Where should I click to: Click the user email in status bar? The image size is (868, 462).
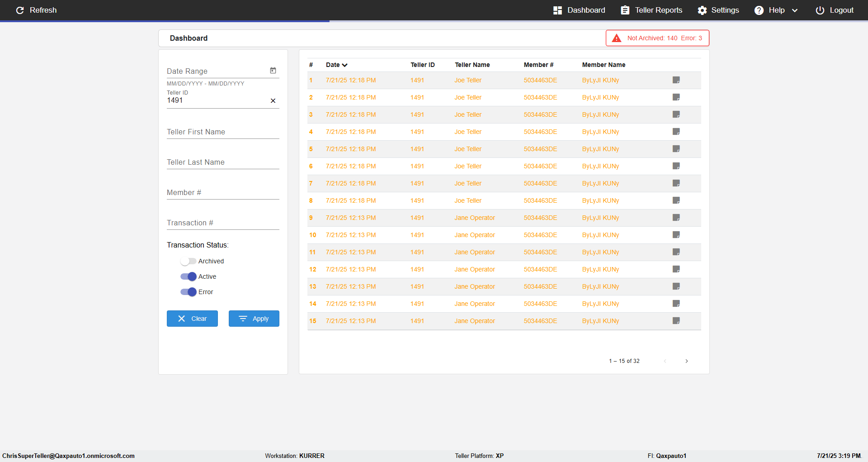point(68,456)
